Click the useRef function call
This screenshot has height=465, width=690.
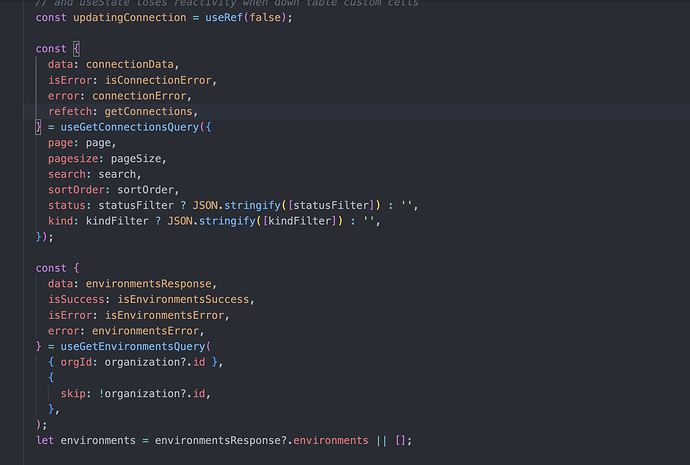pos(224,18)
